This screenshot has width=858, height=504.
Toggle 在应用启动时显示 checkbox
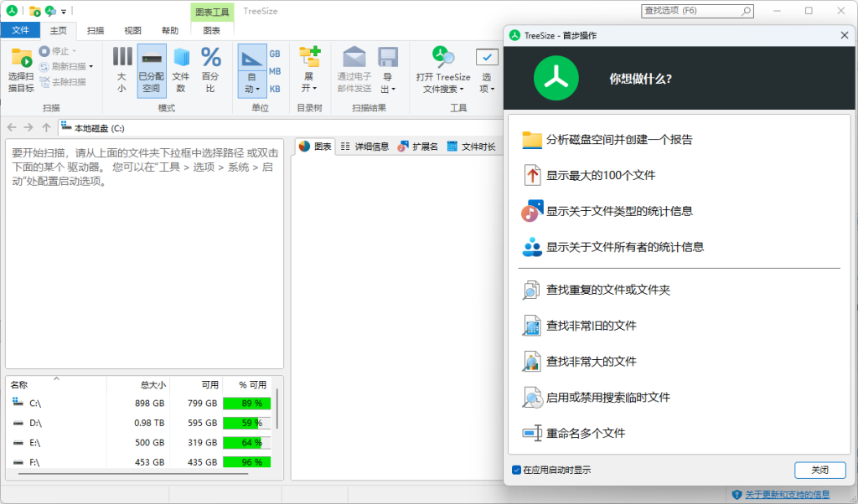click(516, 471)
